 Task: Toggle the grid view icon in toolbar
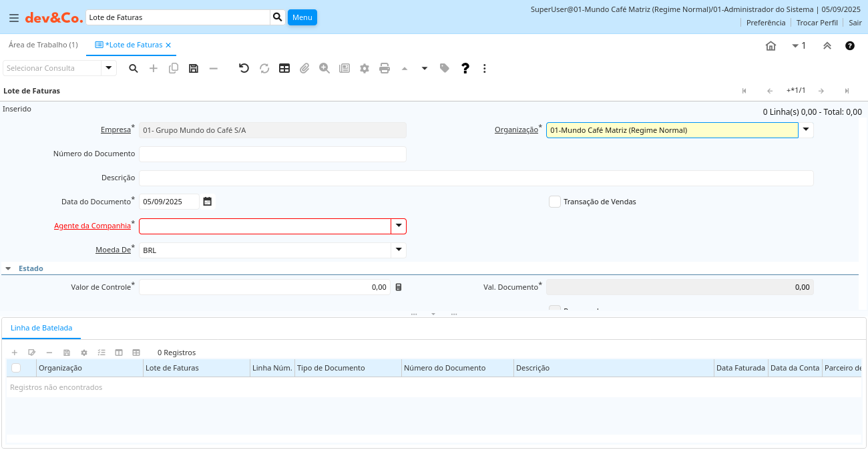click(284, 68)
